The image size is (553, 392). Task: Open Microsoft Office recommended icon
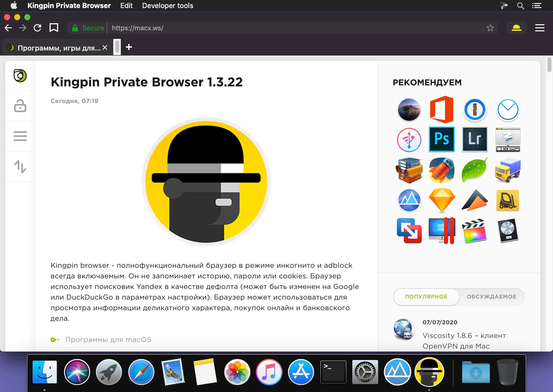[x=442, y=109]
